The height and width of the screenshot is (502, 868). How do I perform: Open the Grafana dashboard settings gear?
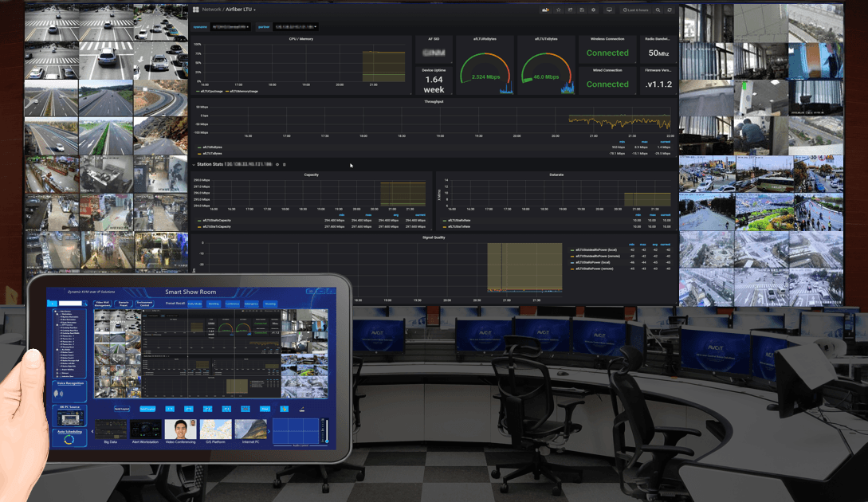[592, 10]
